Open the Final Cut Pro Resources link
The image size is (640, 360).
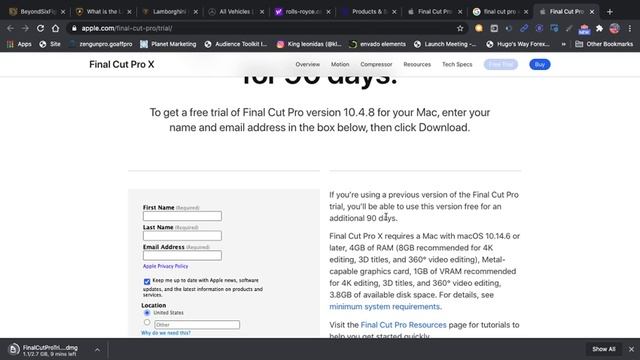tap(403, 325)
